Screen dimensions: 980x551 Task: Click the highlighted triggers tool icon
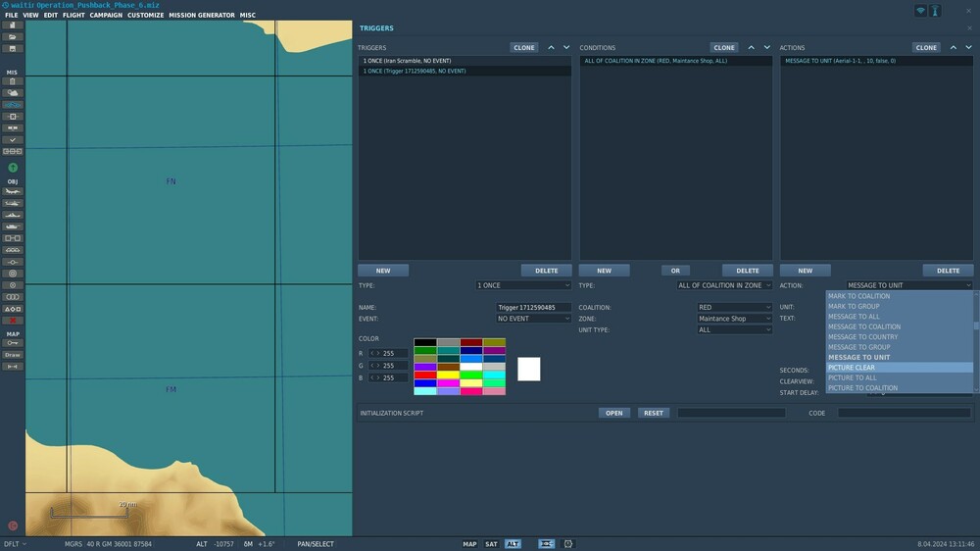coord(13,105)
